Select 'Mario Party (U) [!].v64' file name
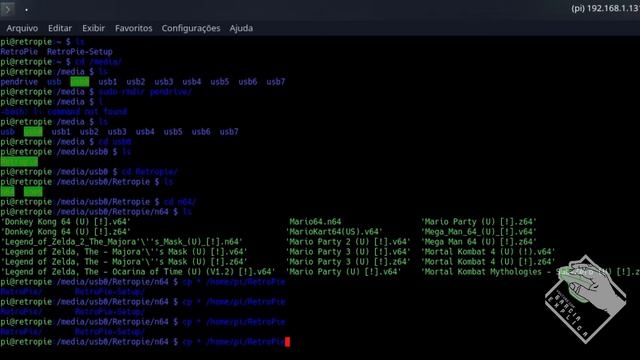640x360 pixels. [343, 271]
